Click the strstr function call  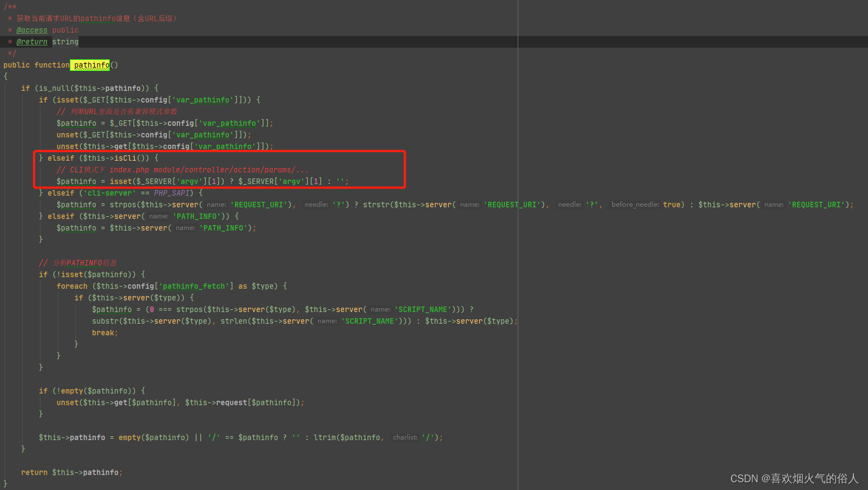[376, 205]
